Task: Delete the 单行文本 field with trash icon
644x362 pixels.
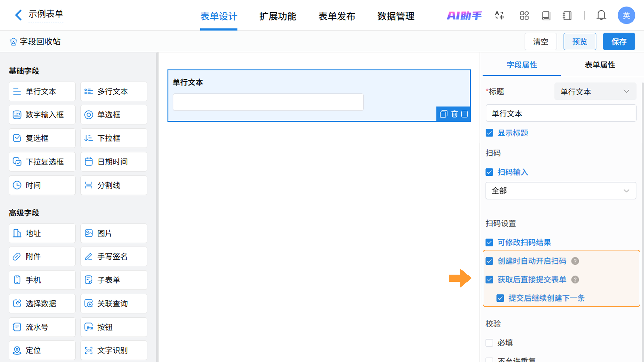Action: point(454,114)
